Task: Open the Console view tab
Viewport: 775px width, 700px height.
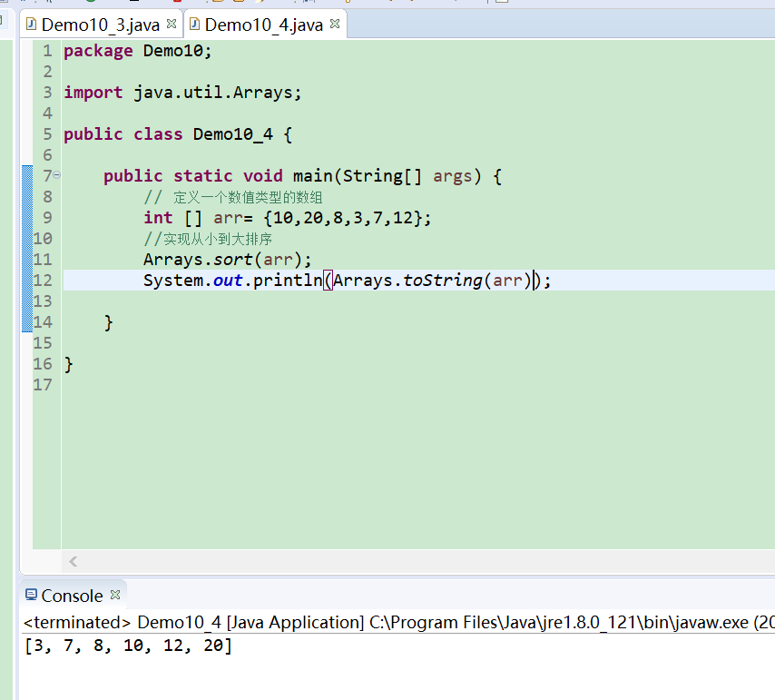Action: click(x=73, y=596)
